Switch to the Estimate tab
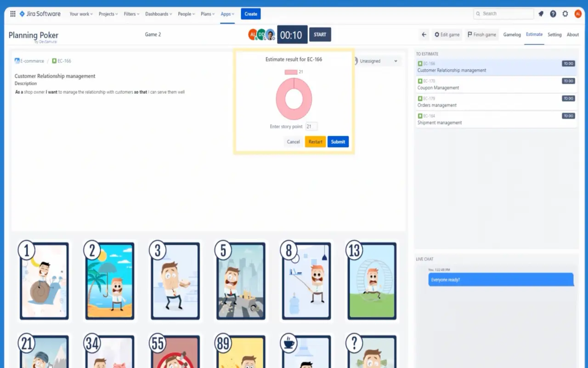The height and width of the screenshot is (368, 588). tap(534, 34)
